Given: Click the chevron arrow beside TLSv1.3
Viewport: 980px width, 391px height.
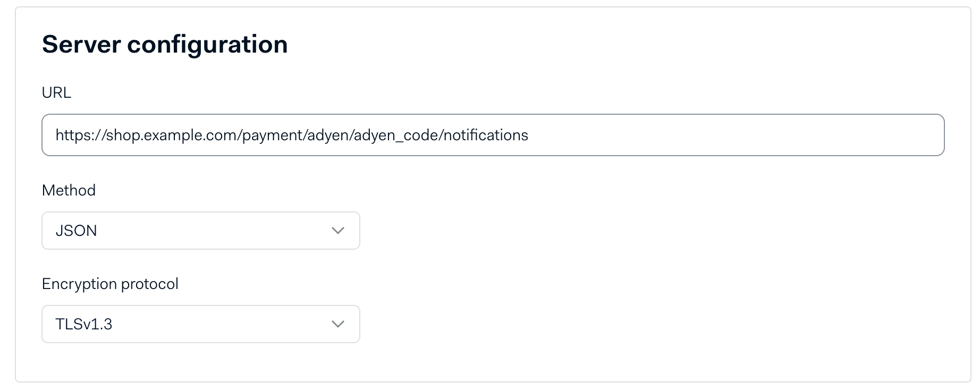Looking at the screenshot, I should (338, 324).
